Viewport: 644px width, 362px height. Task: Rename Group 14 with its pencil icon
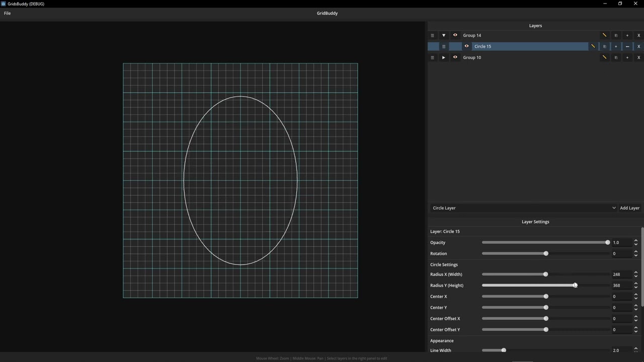604,35
